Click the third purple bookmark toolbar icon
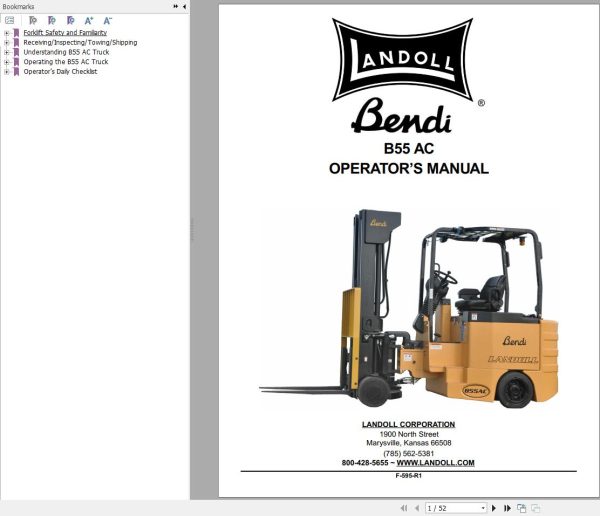This screenshot has width=600, height=516. click(70, 20)
